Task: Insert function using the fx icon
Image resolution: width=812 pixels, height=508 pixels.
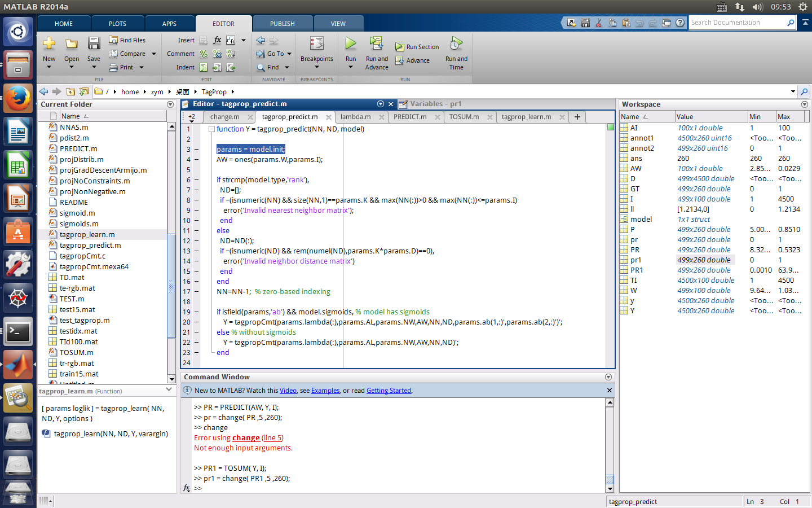Action: 217,40
